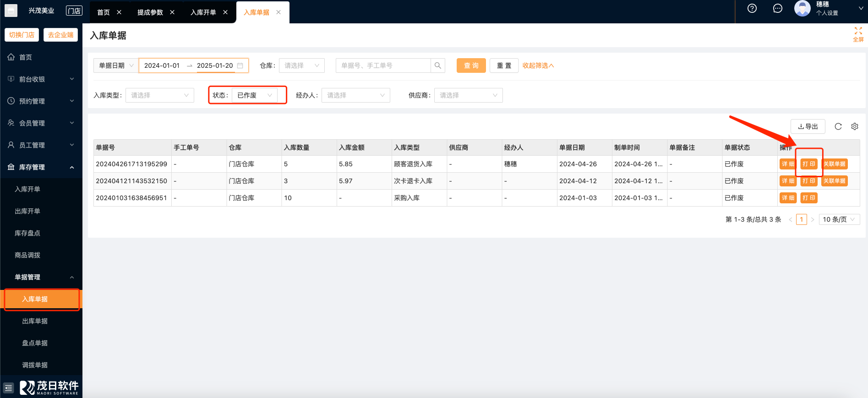Image resolution: width=868 pixels, height=398 pixels.
Task: Open the chat messages icon
Action: (x=777, y=8)
